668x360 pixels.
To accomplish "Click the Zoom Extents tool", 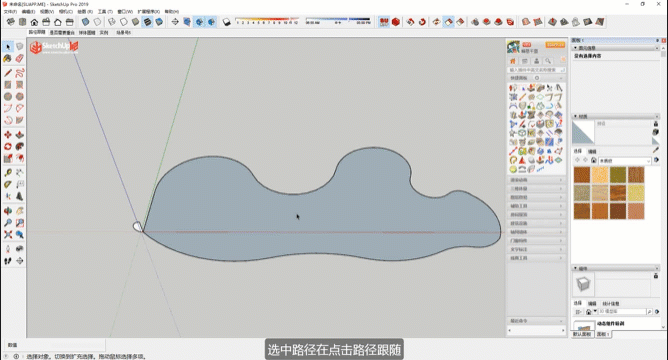I will pos(8,235).
